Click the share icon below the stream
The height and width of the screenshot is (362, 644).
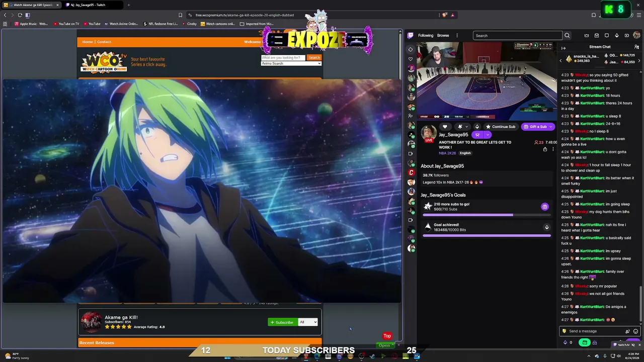pyautogui.click(x=545, y=149)
